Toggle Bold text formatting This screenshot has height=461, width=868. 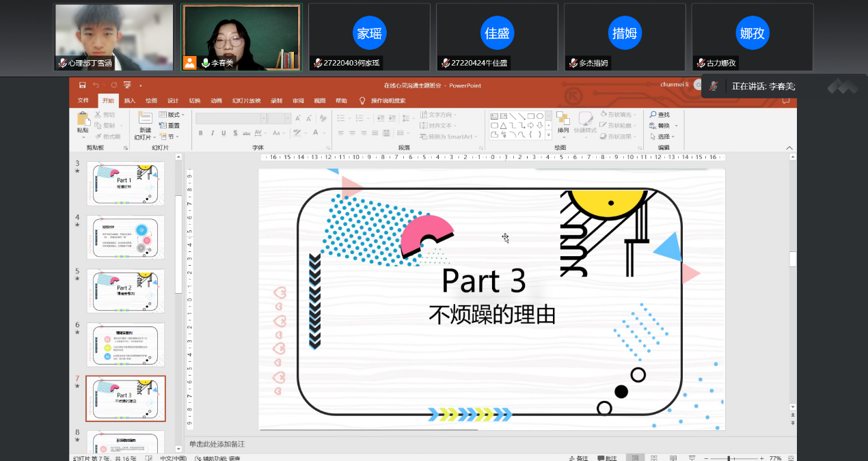pyautogui.click(x=201, y=133)
